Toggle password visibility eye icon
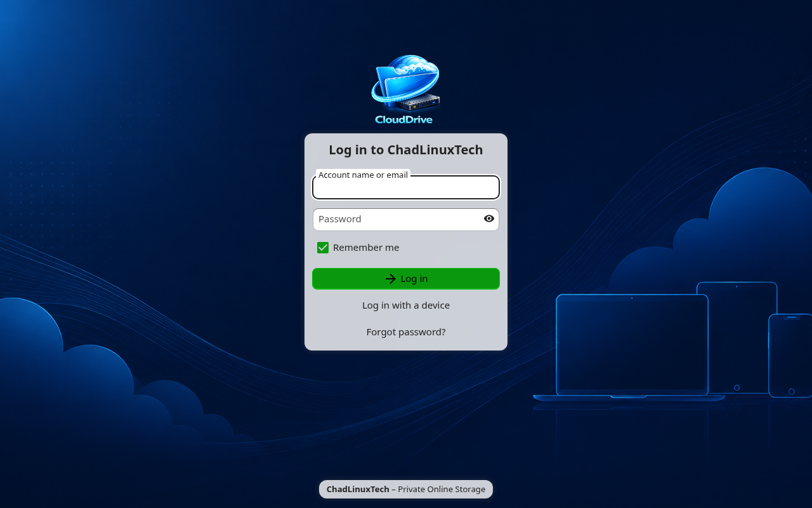The image size is (812, 508). (489, 218)
